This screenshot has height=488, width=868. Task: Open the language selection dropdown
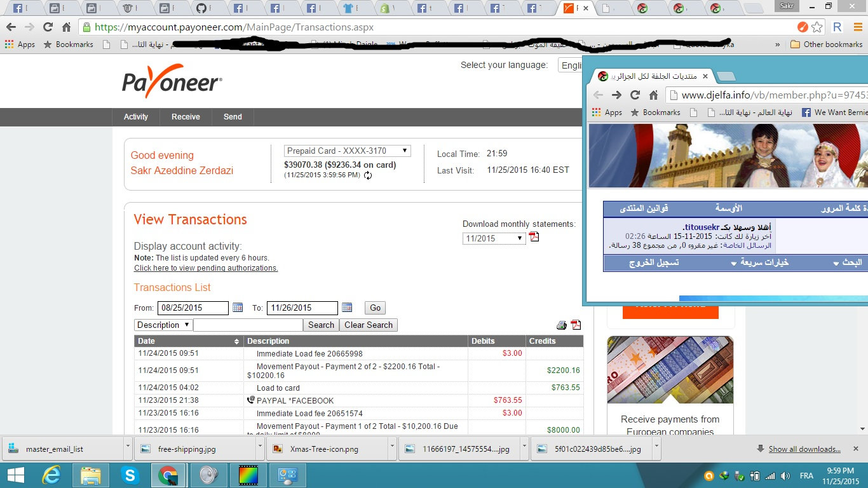coord(571,65)
